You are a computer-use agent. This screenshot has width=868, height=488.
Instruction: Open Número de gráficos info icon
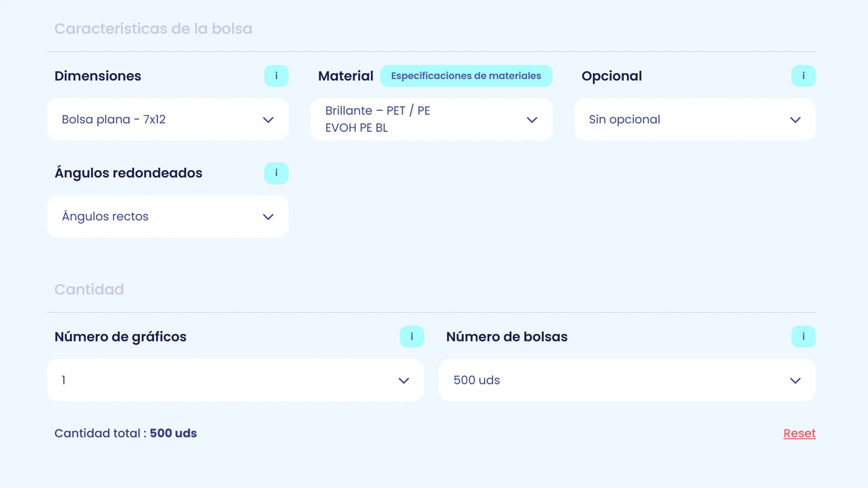pyautogui.click(x=412, y=337)
